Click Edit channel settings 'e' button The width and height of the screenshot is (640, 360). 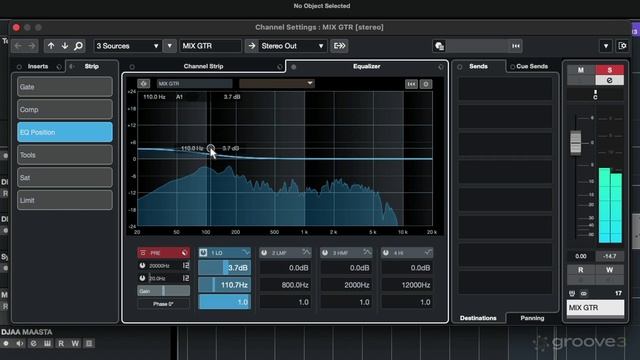(x=609, y=80)
